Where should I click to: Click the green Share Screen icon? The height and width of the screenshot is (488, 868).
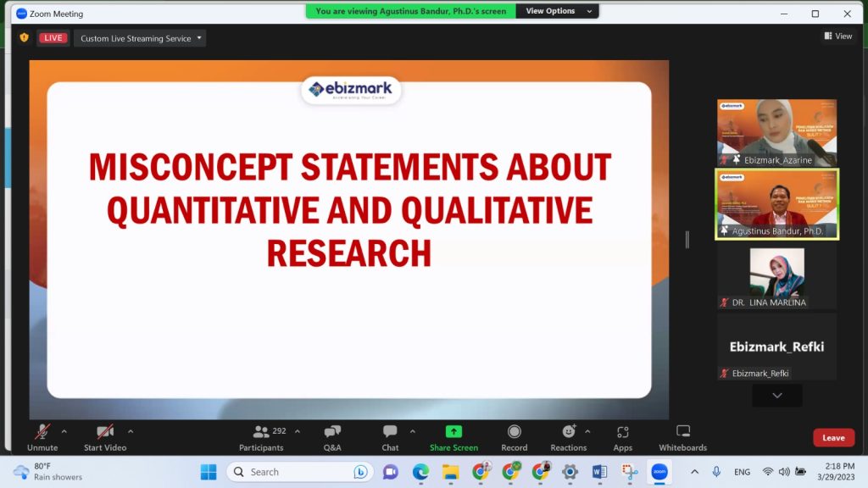[x=453, y=431]
